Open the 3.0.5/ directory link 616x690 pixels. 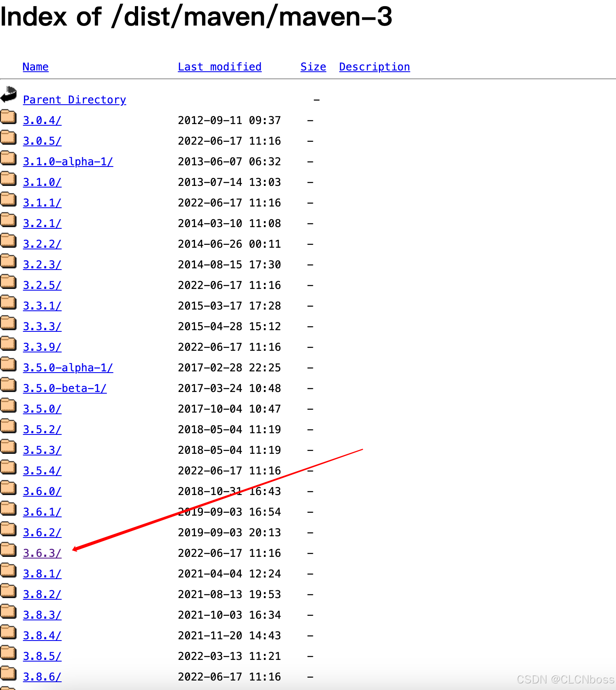[42, 141]
